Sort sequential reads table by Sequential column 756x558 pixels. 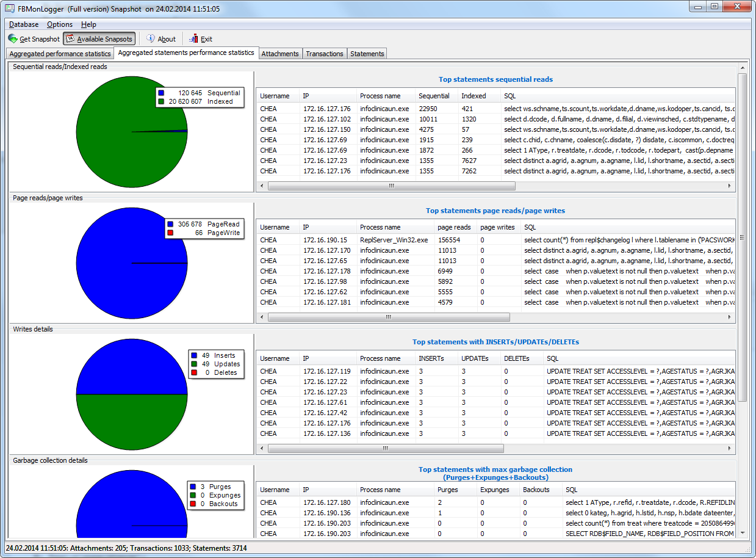click(436, 96)
